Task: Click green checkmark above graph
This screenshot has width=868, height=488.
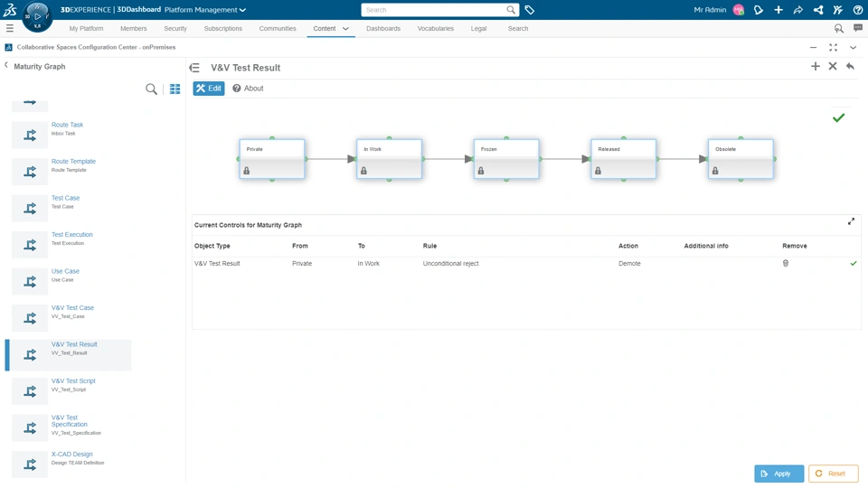Action: coord(839,117)
